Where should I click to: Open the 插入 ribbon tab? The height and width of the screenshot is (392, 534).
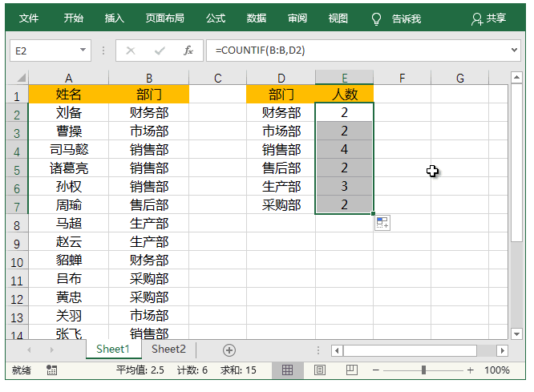(x=115, y=18)
